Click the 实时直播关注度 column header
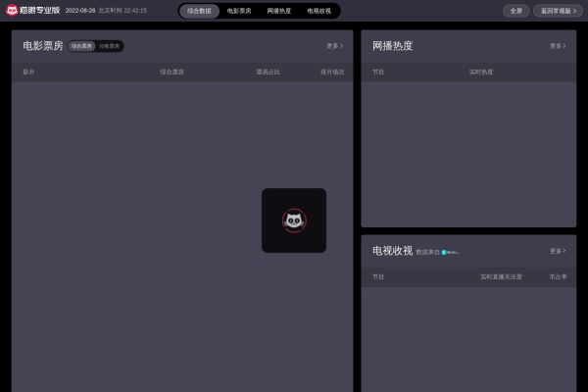588x392 pixels. click(x=501, y=276)
